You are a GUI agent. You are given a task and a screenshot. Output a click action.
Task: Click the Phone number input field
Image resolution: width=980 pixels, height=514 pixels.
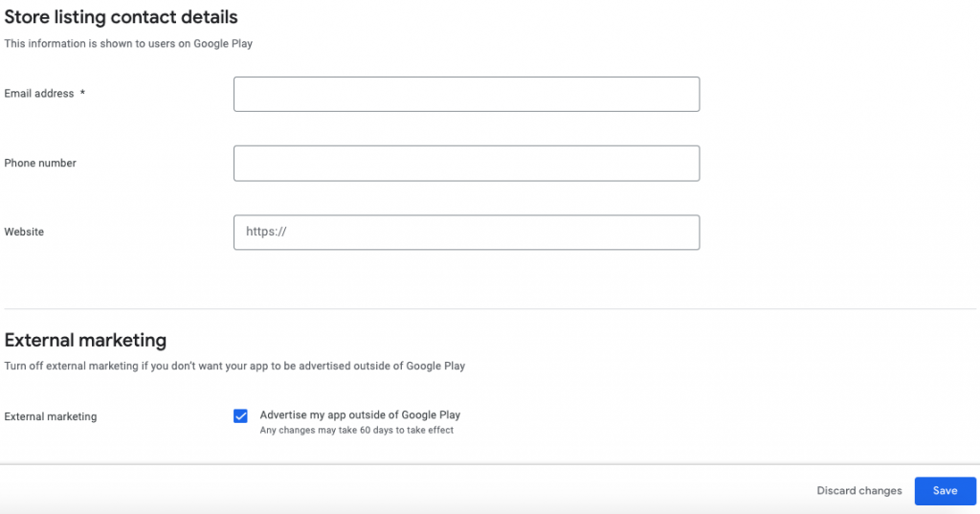click(466, 163)
